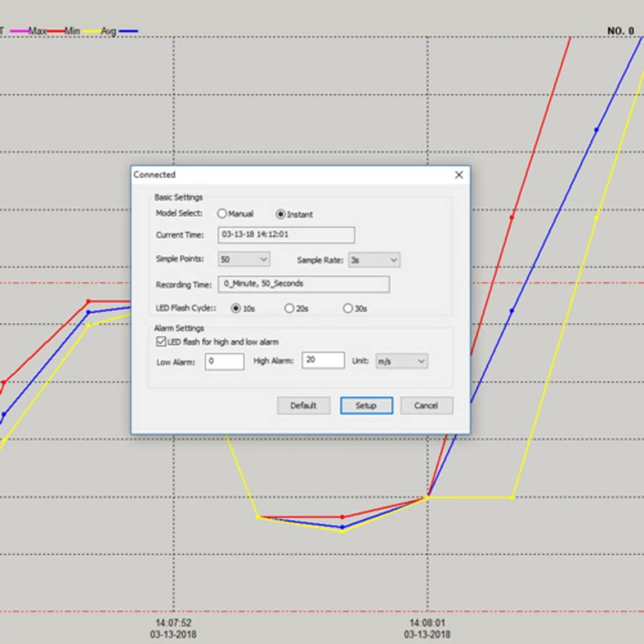
Task: Close the Connected dialog with X
Action: click(459, 175)
